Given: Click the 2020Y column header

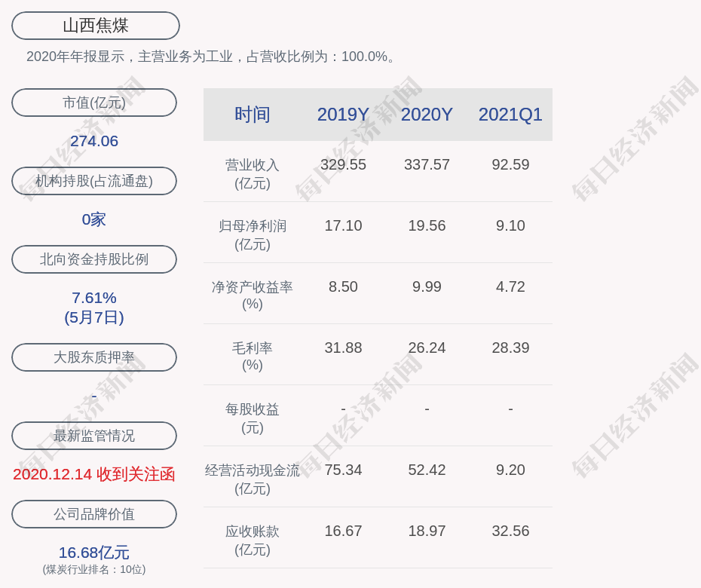Looking at the screenshot, I should click(x=427, y=115).
